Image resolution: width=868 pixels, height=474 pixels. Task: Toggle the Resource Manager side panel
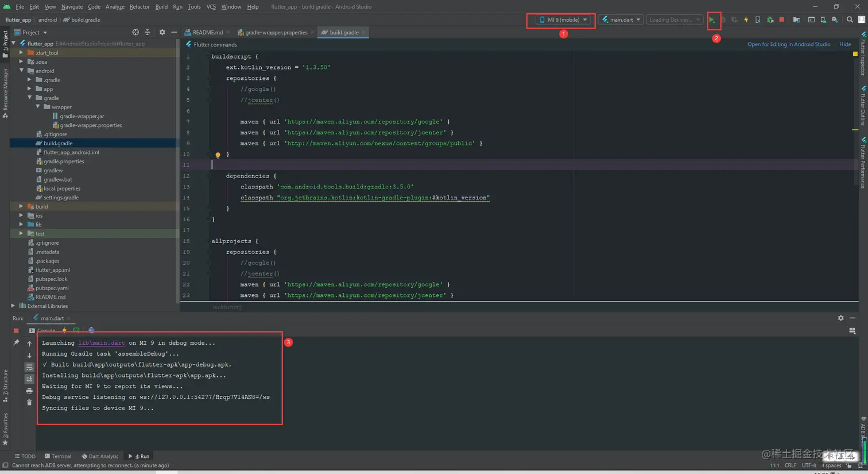5,92
